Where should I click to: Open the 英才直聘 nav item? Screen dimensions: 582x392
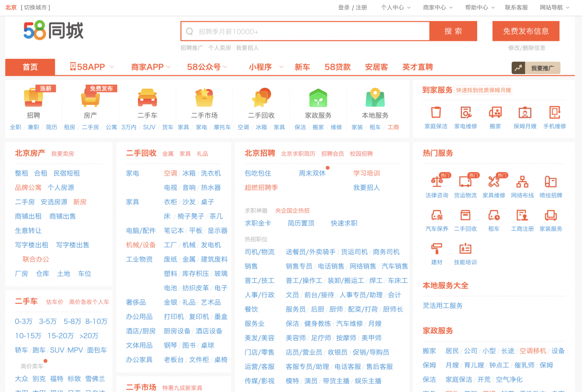(x=418, y=67)
